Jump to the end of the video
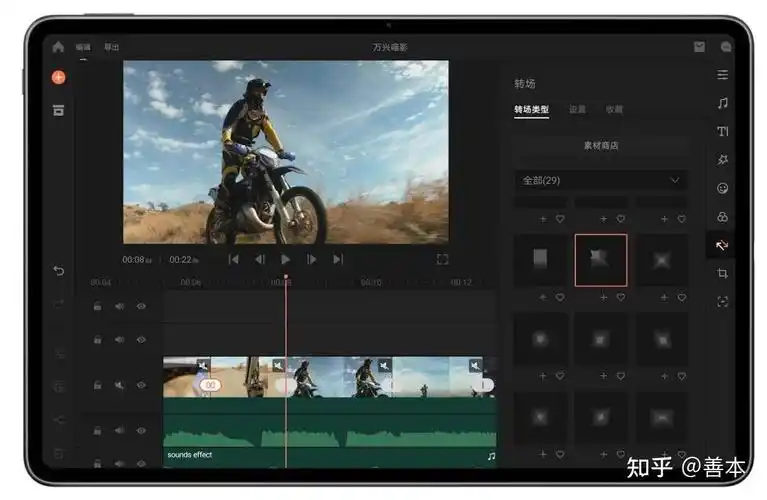Screen dimensions: 767x500 pyautogui.click(x=338, y=259)
